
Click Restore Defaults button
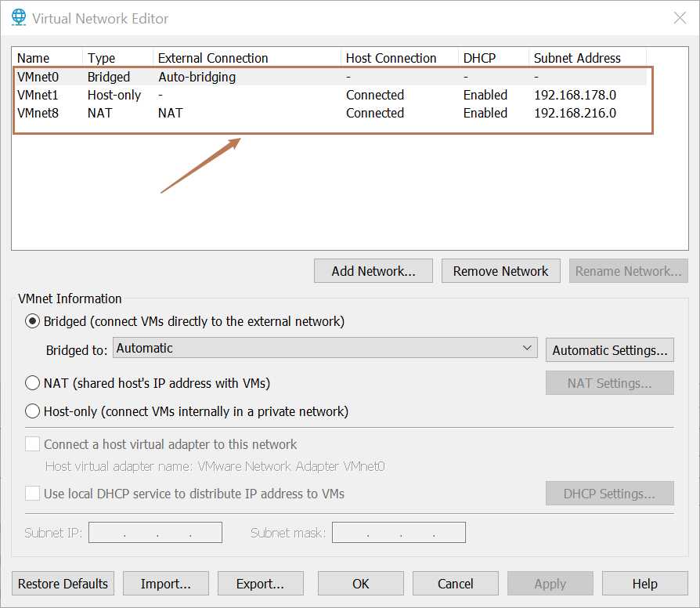pyautogui.click(x=63, y=584)
